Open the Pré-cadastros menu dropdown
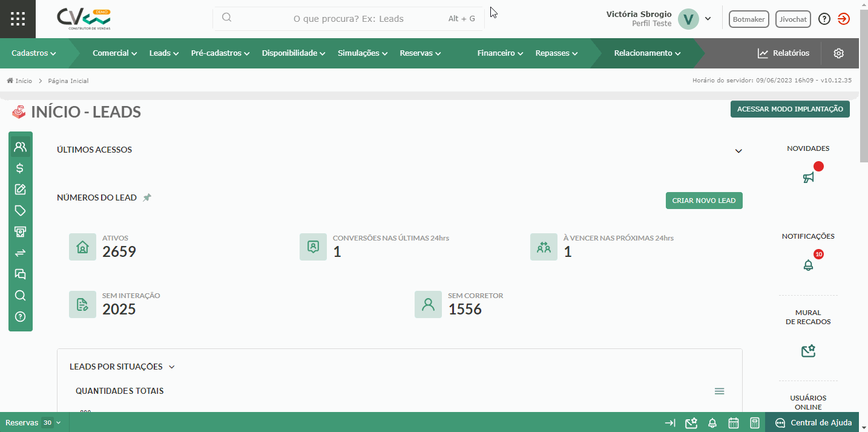868x432 pixels. click(x=220, y=53)
